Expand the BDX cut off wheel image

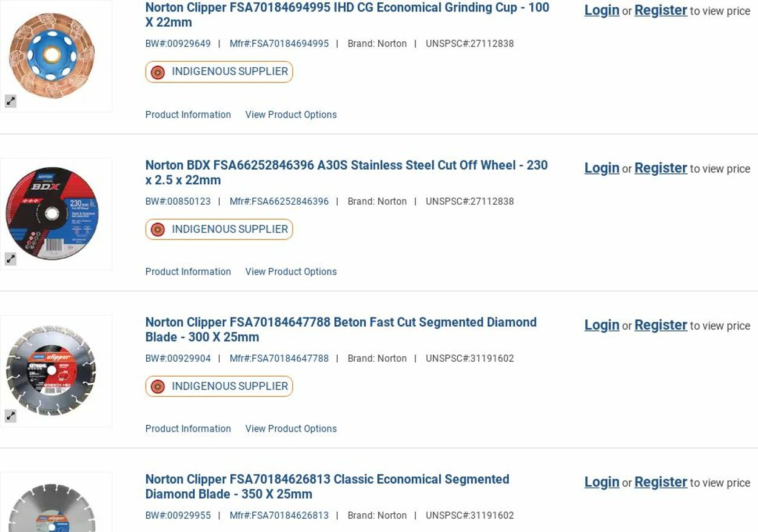(10, 259)
